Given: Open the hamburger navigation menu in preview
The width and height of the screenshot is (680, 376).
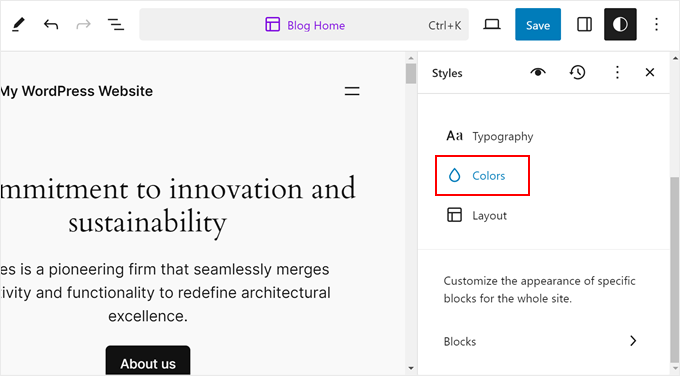Looking at the screenshot, I should (x=352, y=91).
